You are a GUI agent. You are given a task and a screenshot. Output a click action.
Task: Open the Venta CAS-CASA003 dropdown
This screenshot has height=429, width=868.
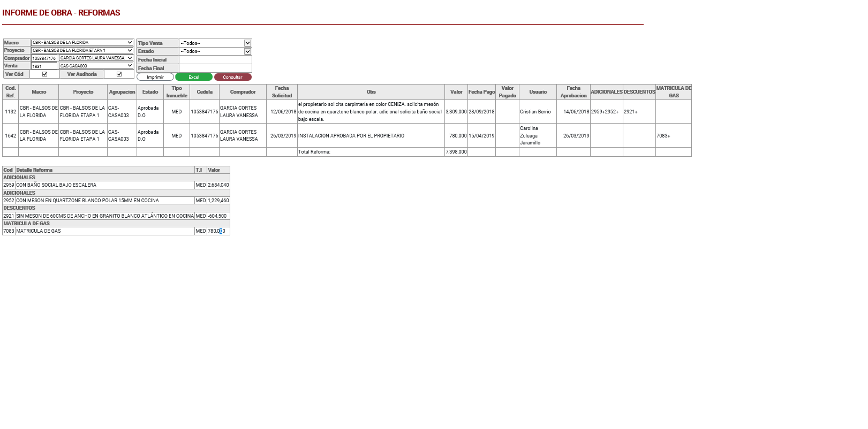pos(96,66)
